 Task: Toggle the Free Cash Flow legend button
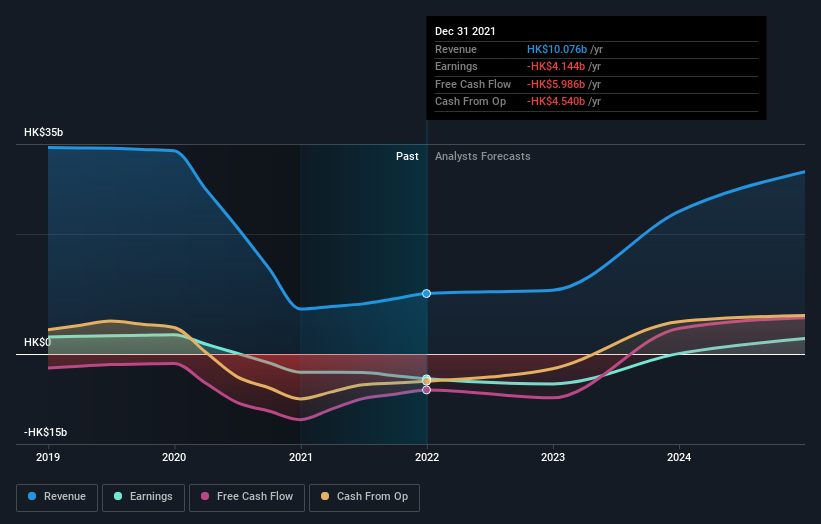click(x=247, y=497)
